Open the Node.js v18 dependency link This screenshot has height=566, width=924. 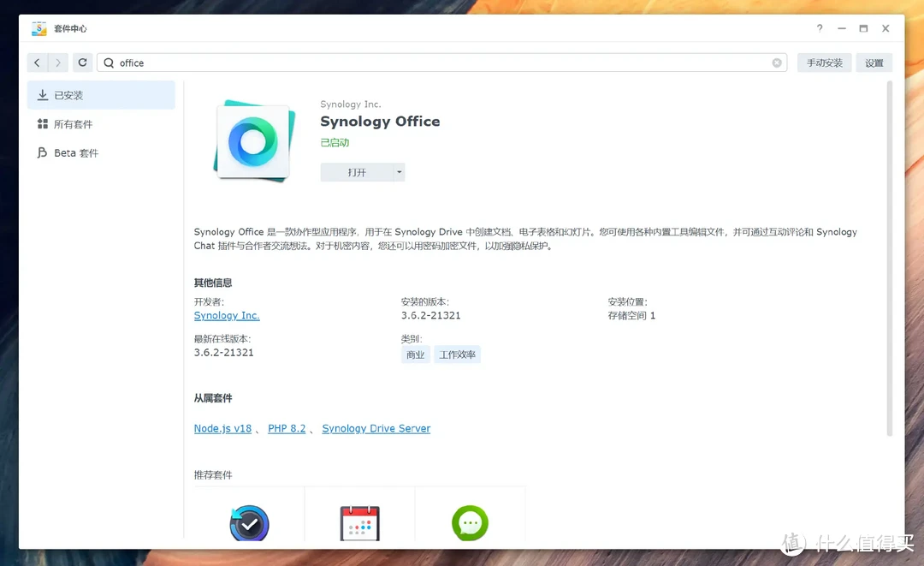tap(222, 429)
